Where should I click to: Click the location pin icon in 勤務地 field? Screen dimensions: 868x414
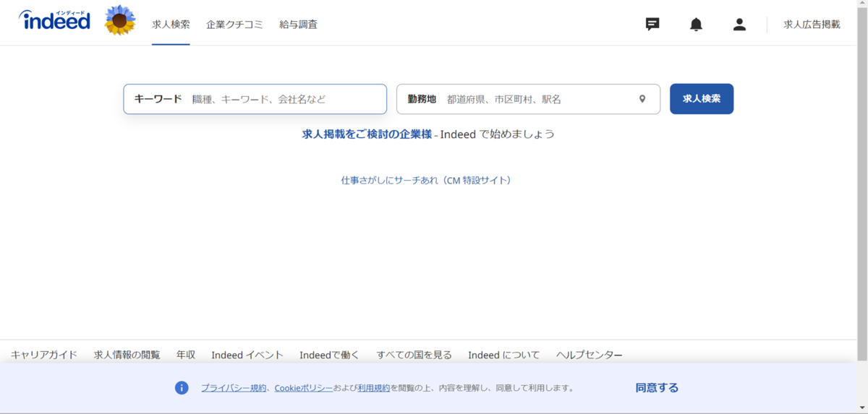(642, 99)
